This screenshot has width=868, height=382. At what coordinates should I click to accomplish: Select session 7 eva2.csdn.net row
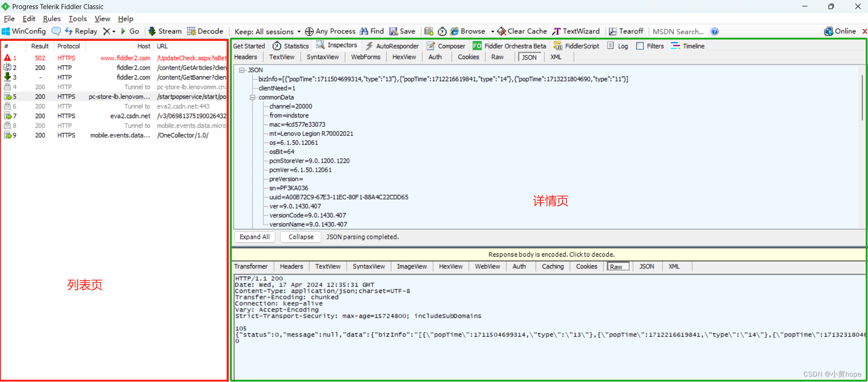pos(115,116)
